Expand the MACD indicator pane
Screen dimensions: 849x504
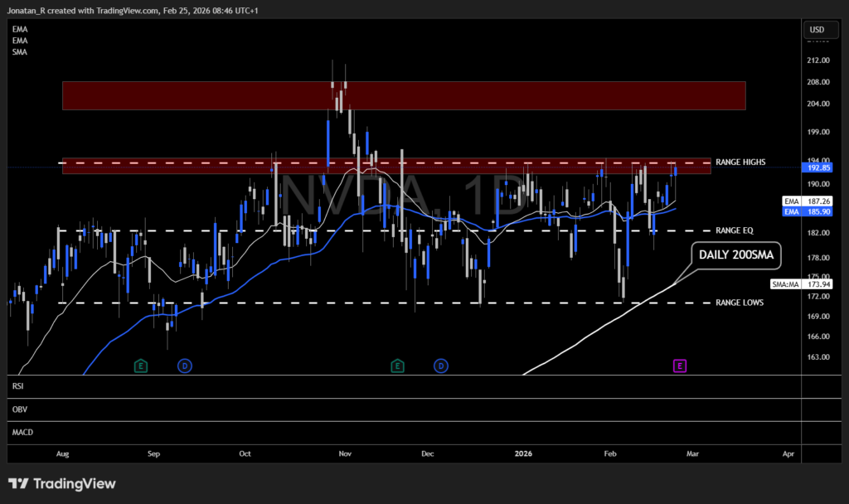[20, 432]
